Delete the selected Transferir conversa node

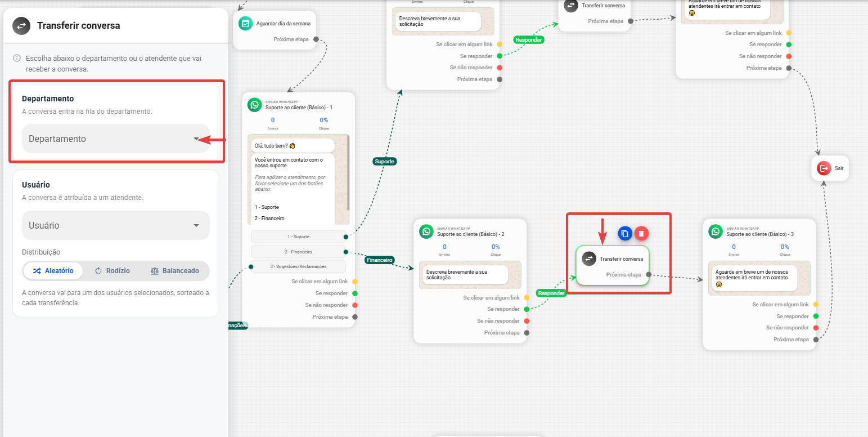pos(642,233)
